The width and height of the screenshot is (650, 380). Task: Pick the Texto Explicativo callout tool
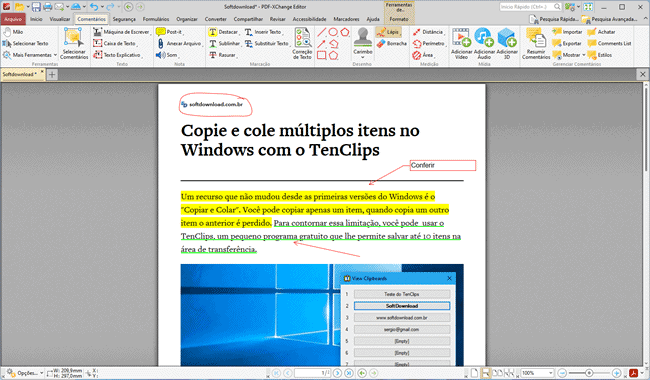(118, 55)
